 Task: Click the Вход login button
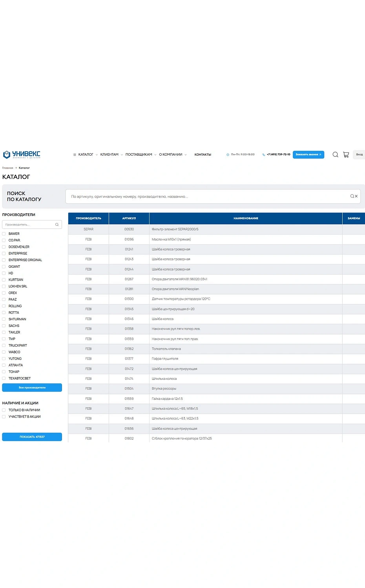pyautogui.click(x=359, y=154)
